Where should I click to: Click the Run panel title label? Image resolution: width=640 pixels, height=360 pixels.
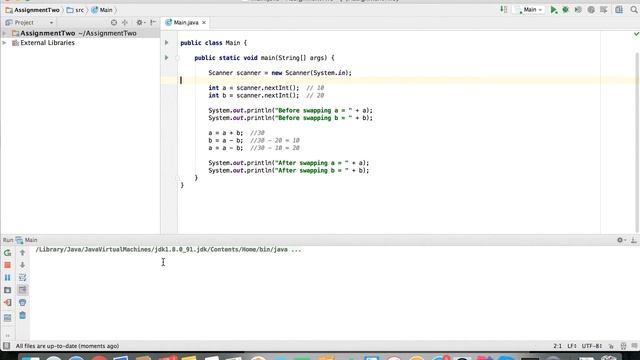(8, 240)
